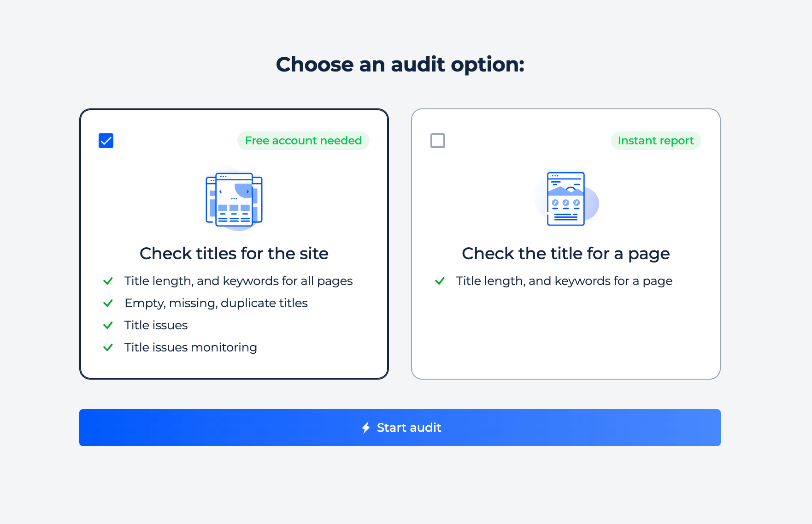812x524 pixels.
Task: Click the 'Title issues monitoring' item
Action: [x=191, y=347]
